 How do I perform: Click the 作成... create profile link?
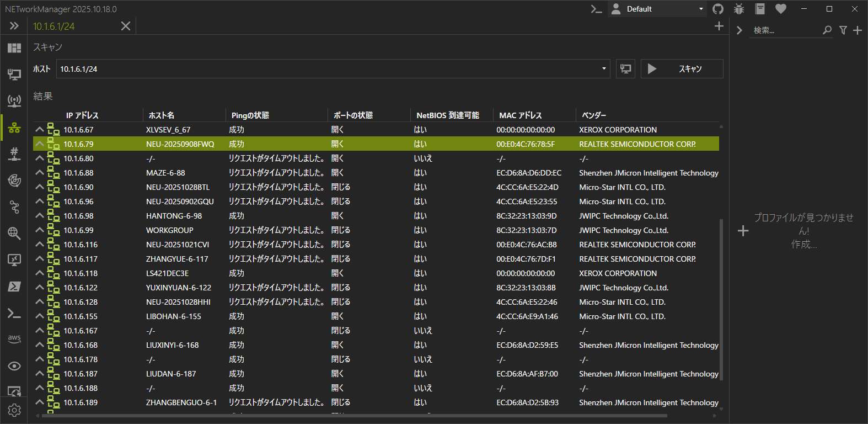(804, 244)
